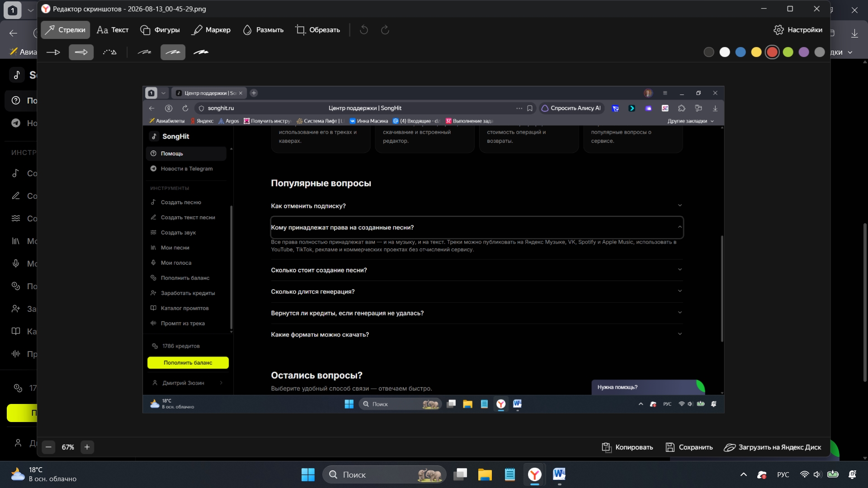The height and width of the screenshot is (488, 868).
Task: Copy the screenshot with Копировать
Action: click(627, 447)
